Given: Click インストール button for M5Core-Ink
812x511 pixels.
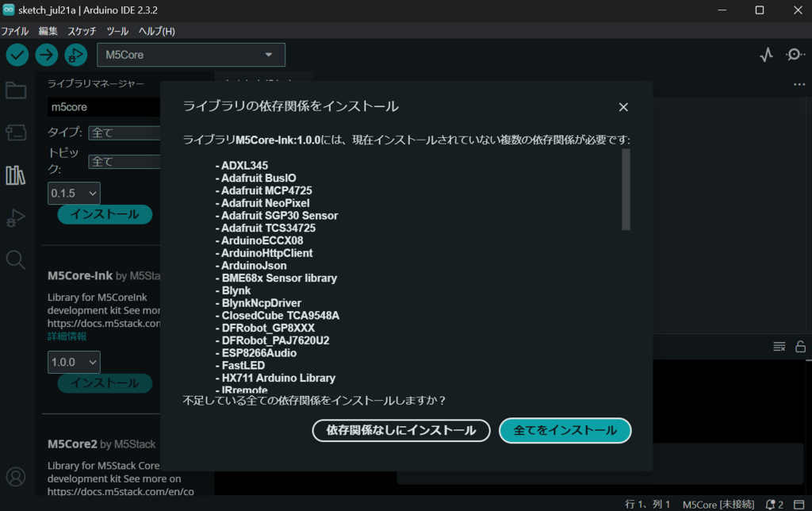Looking at the screenshot, I should click(105, 383).
